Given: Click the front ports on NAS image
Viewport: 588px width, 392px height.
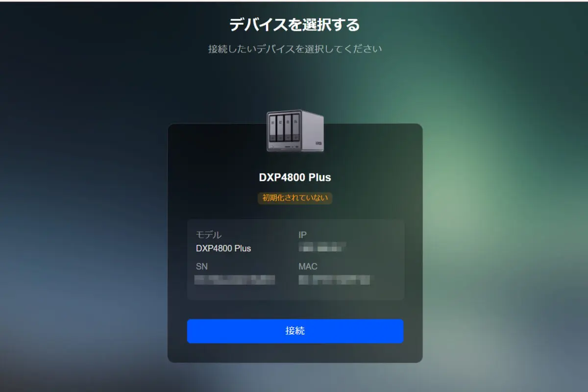Looking at the screenshot, I should coord(282,147).
